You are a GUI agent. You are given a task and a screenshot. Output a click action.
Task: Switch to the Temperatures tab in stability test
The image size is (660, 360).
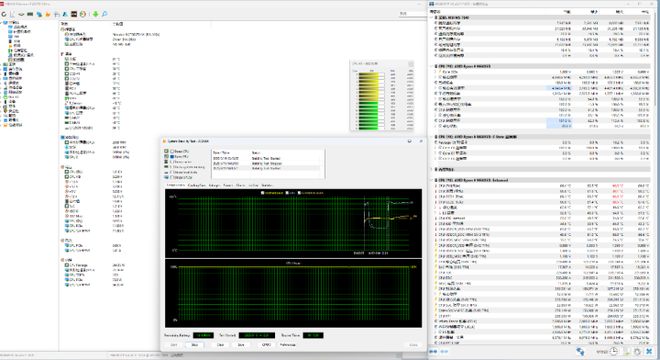pyautogui.click(x=176, y=185)
